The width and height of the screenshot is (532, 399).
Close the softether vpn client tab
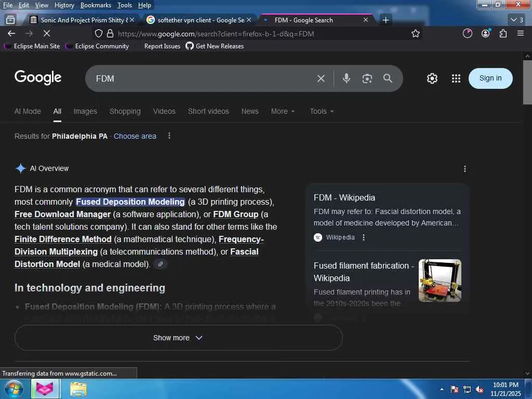(249, 20)
